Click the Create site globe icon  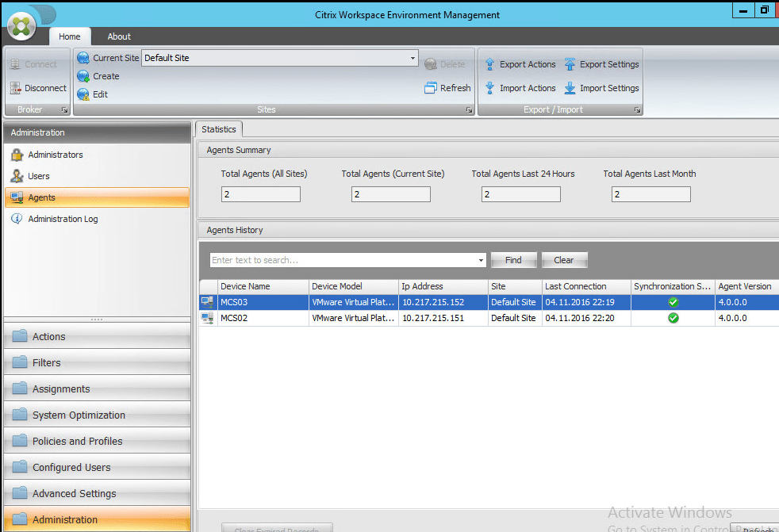pos(83,76)
